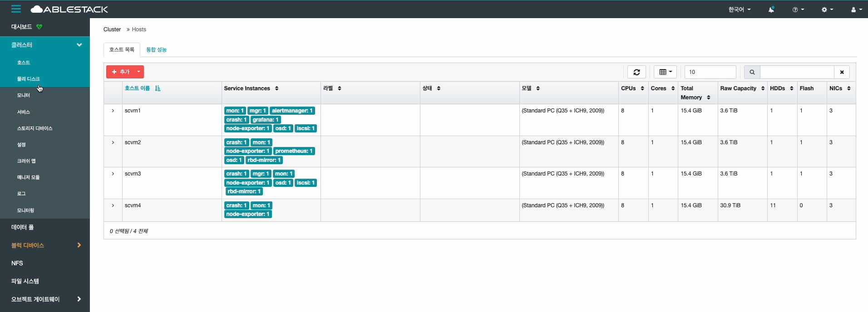Expand the scvm1 host row
This screenshot has height=312, width=868.
[x=113, y=111]
